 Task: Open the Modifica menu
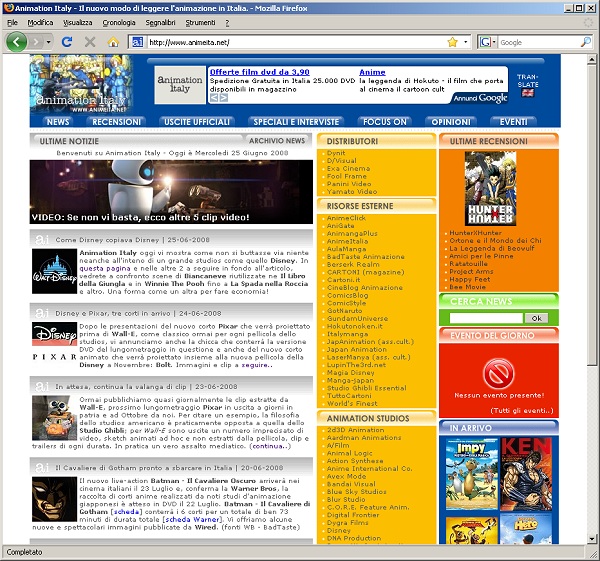(x=40, y=23)
